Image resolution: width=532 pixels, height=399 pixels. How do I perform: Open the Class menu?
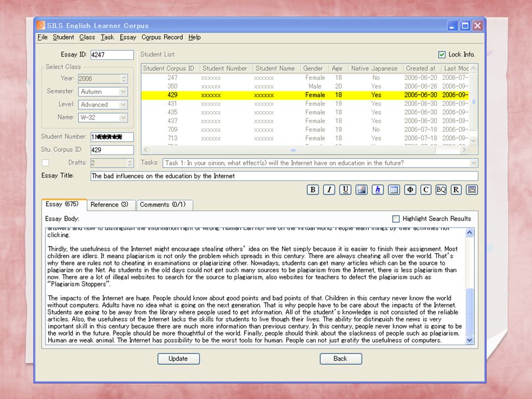tap(87, 37)
